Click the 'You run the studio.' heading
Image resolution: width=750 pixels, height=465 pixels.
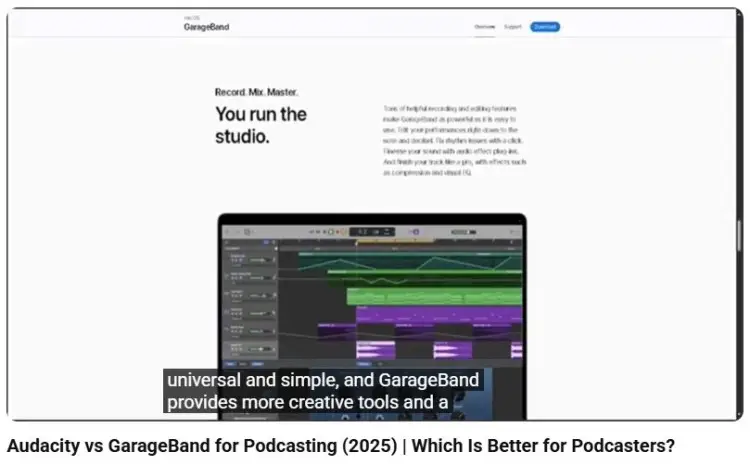click(261, 125)
